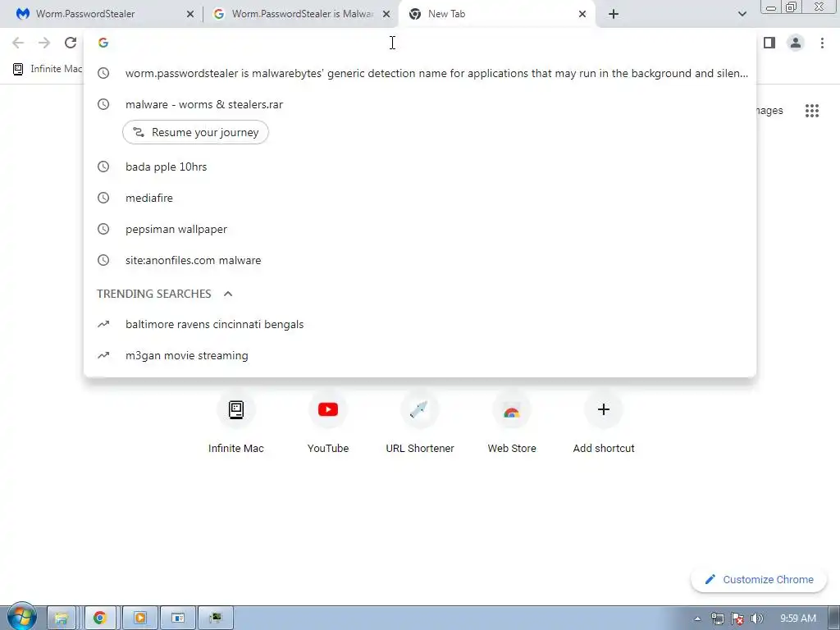The height and width of the screenshot is (630, 840).
Task: Click the volume speaker tray icon
Action: click(756, 619)
